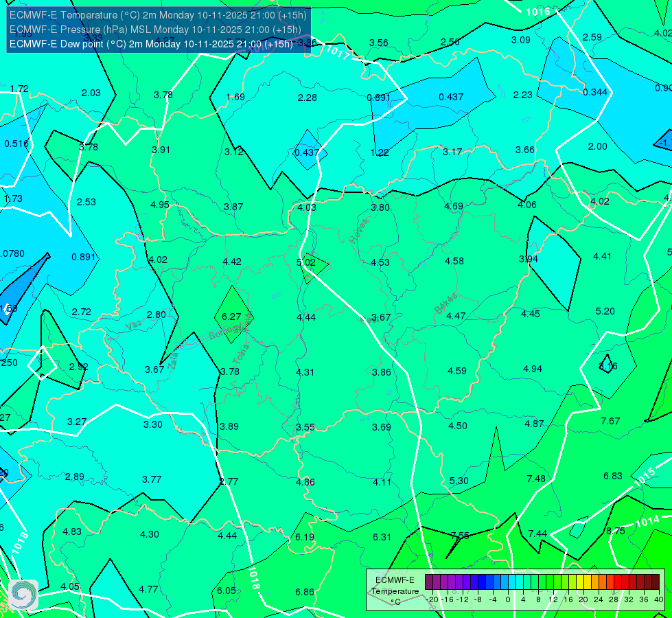The width and height of the screenshot is (672, 618).
Task: Click the 6.05 temperature value
Action: (x=227, y=591)
